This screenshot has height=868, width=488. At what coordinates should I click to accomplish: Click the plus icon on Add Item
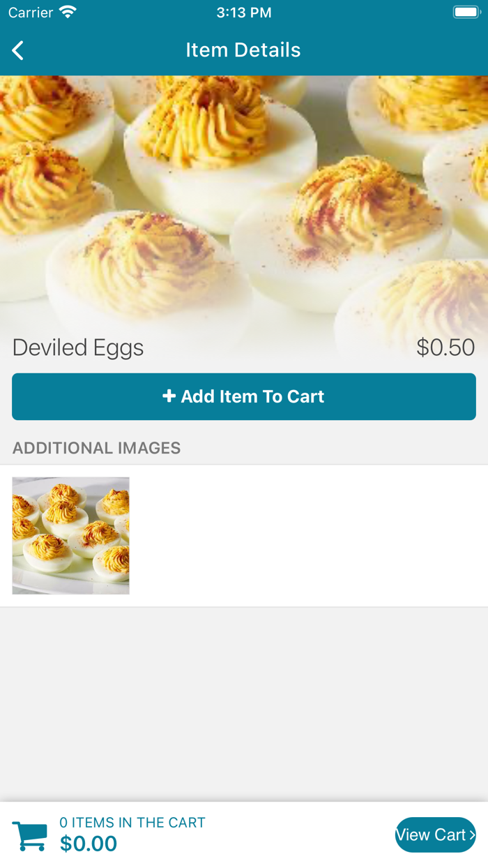tap(169, 396)
